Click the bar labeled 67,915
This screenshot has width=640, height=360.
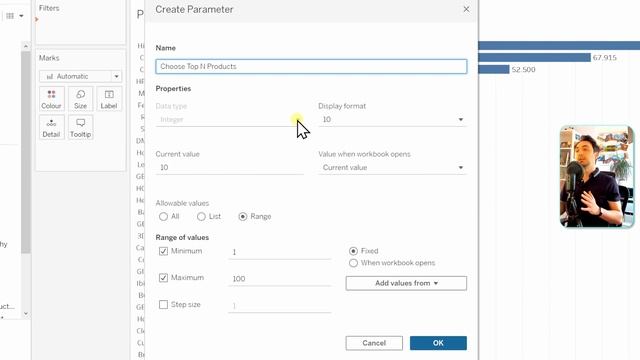coord(534,58)
